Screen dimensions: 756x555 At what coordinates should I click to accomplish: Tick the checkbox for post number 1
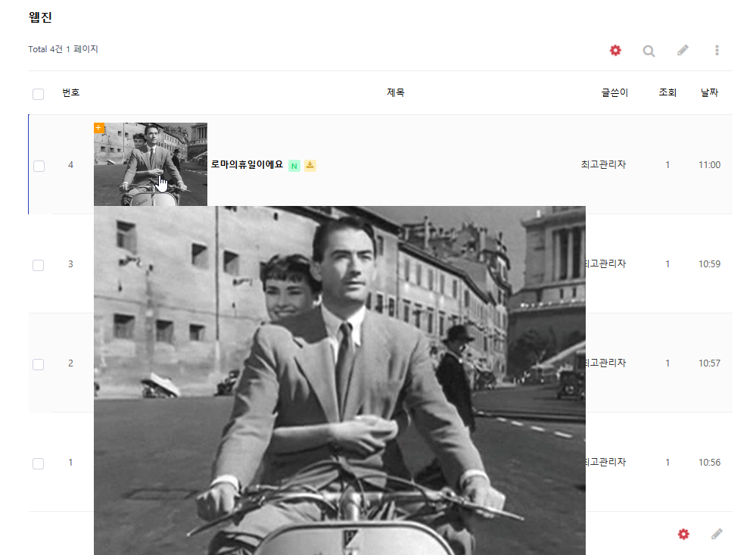coord(39,463)
